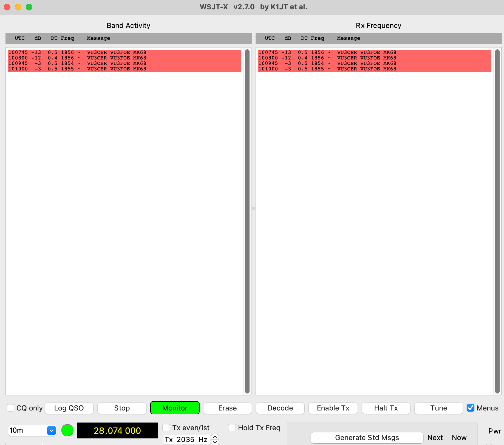Toggle the CQ only checkbox
The image size is (504, 445).
(x=10, y=408)
